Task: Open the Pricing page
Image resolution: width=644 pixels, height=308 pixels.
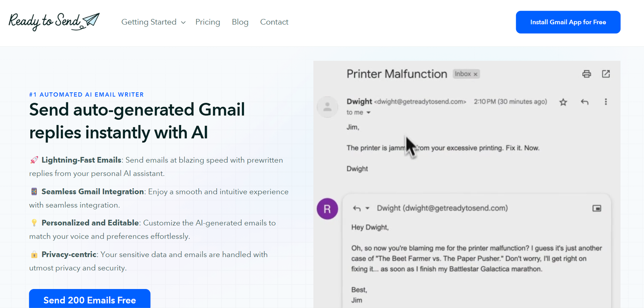Action: [x=208, y=22]
